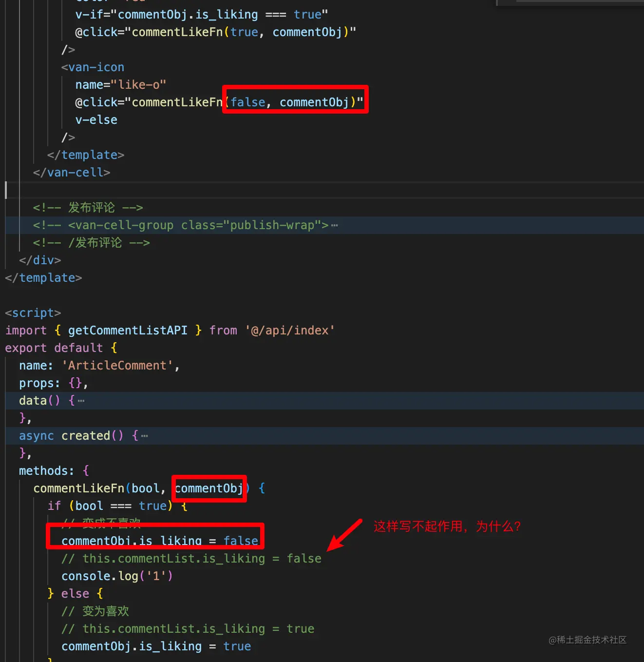The height and width of the screenshot is (662, 644).
Task: Click the console.log('1') line
Action: (117, 576)
